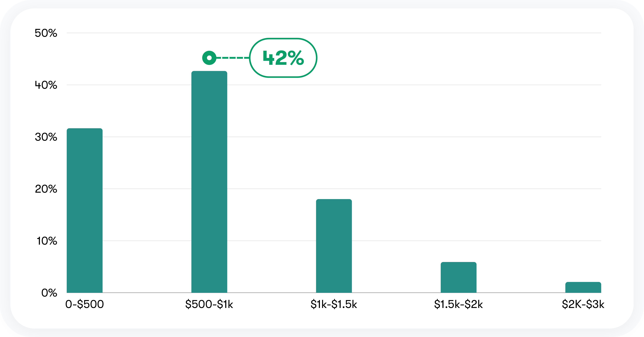Click the 0-$500 x-axis label
Viewport: 644px width, 337px height.
tap(85, 304)
